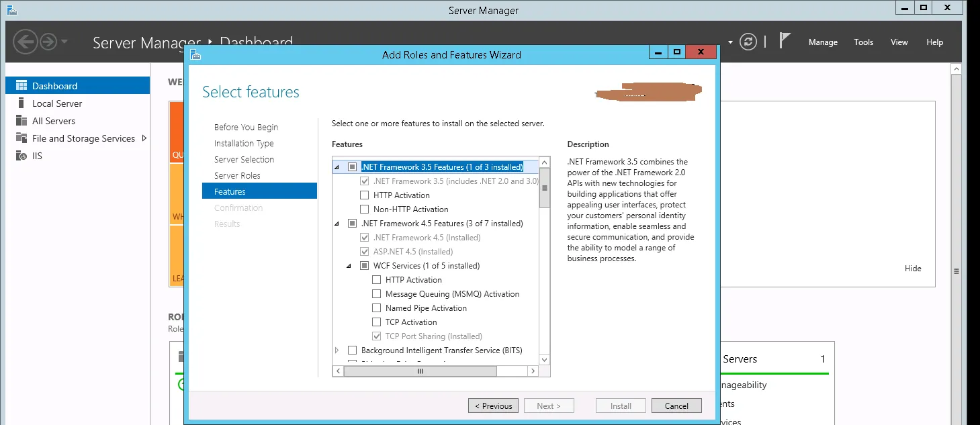Go to Installation Type step
The width and height of the screenshot is (980, 425).
click(244, 144)
